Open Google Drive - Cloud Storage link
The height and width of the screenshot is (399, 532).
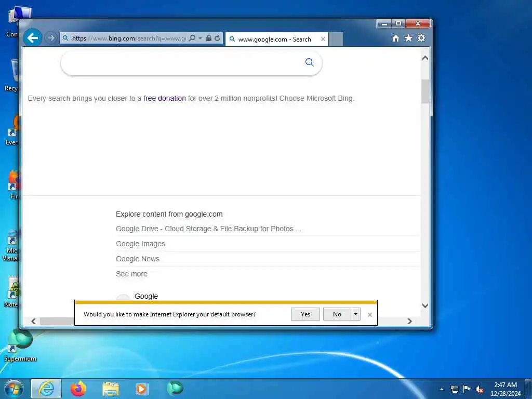[208, 229]
